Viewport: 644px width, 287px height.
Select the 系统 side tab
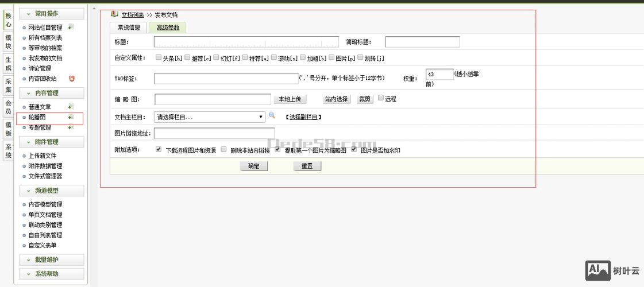pyautogui.click(x=8, y=151)
